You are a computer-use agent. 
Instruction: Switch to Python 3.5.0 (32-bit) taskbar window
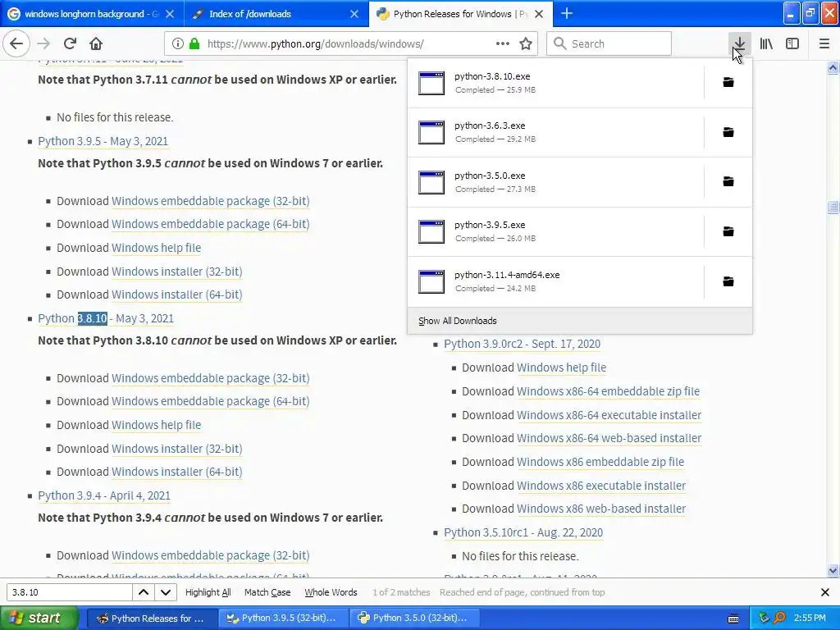(414, 619)
